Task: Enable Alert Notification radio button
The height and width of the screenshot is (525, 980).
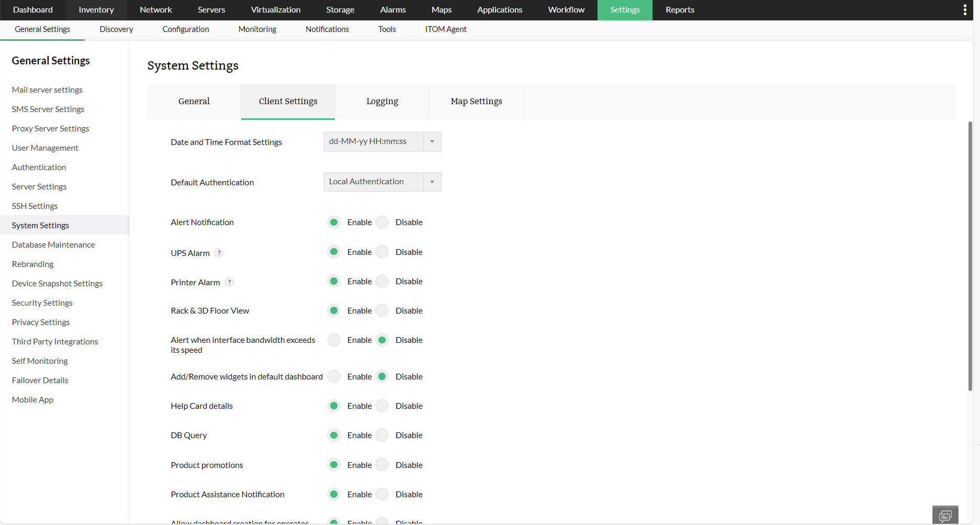Action: (x=334, y=222)
